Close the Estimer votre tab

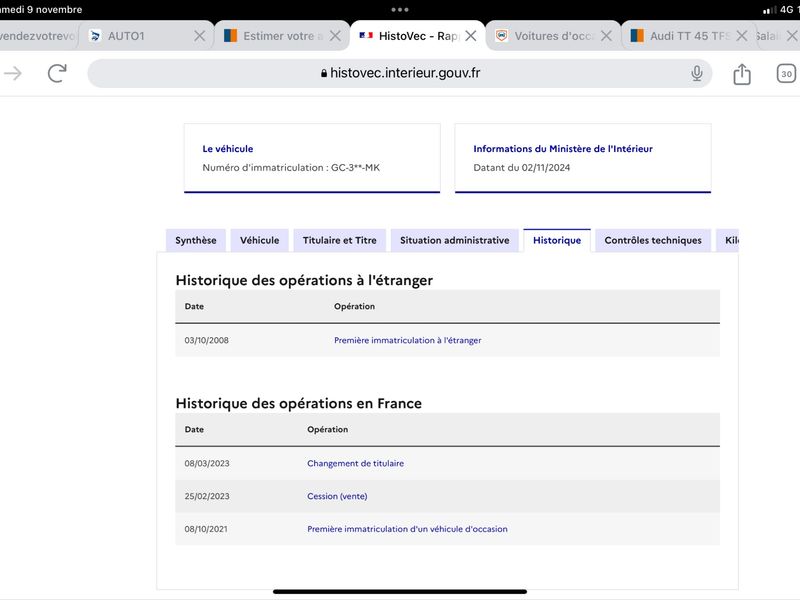tap(335, 36)
